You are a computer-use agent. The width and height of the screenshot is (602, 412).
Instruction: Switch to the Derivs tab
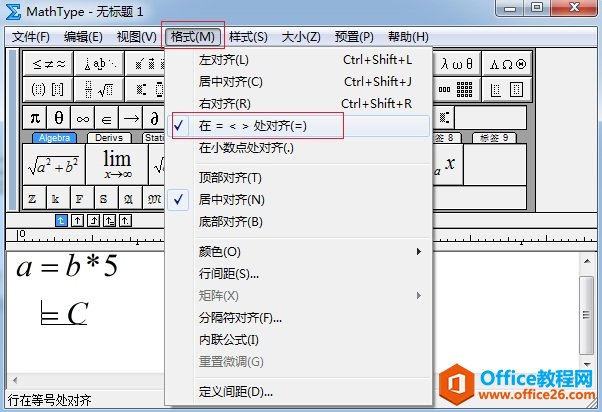pyautogui.click(x=109, y=138)
